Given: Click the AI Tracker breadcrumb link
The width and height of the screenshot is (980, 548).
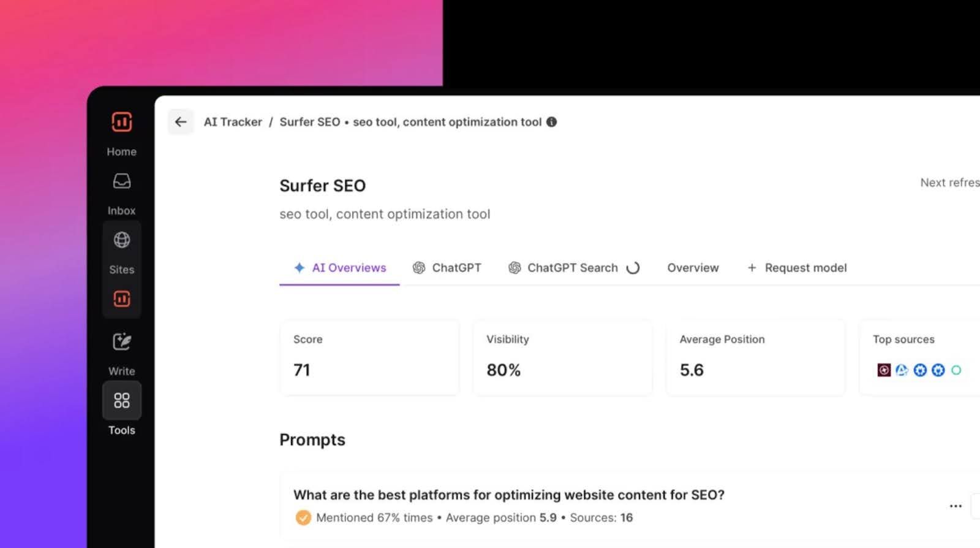Looking at the screenshot, I should pos(233,122).
